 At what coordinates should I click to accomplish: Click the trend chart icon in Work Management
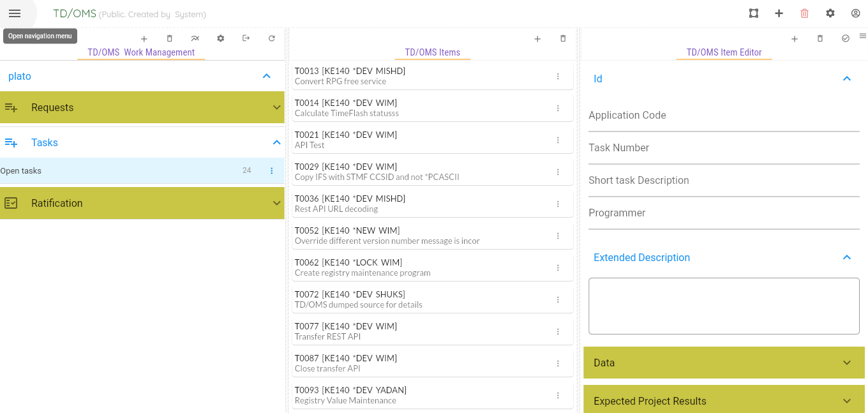tap(195, 38)
